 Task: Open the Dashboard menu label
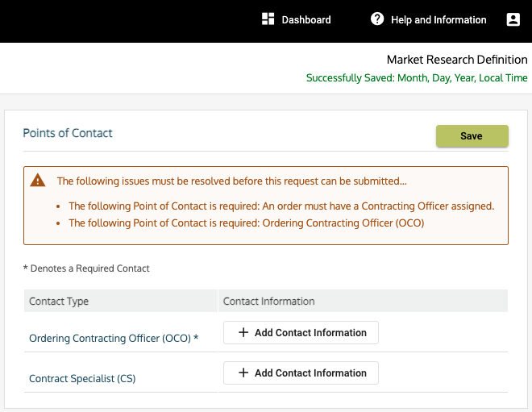coord(306,20)
